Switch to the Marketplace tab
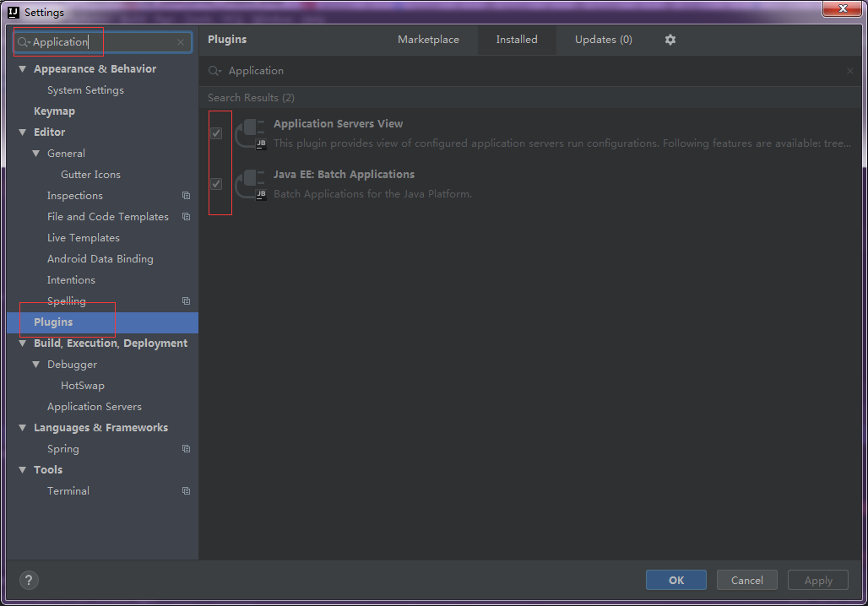Image resolution: width=868 pixels, height=606 pixels. 429,39
